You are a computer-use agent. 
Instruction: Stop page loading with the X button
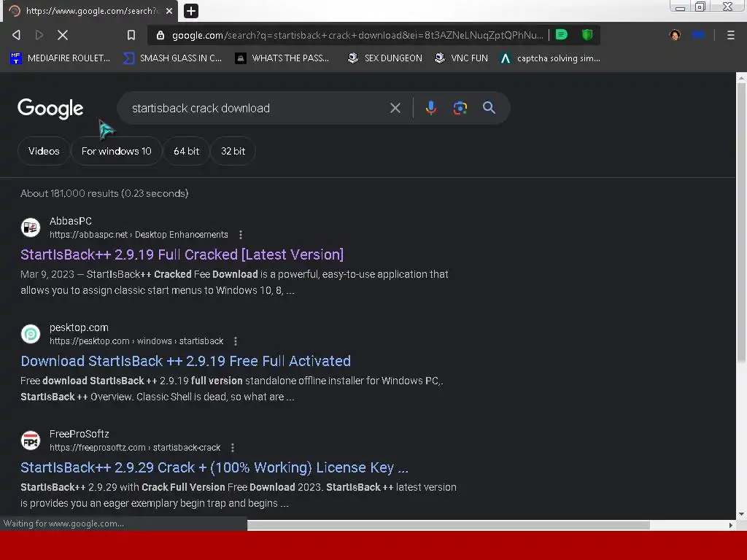[x=63, y=35]
